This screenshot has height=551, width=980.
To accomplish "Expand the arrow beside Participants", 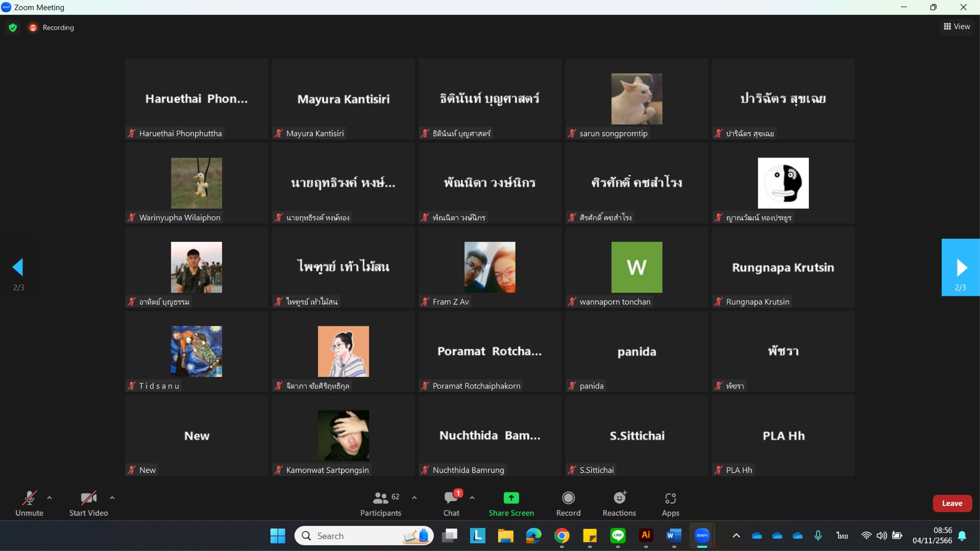I will (x=414, y=498).
